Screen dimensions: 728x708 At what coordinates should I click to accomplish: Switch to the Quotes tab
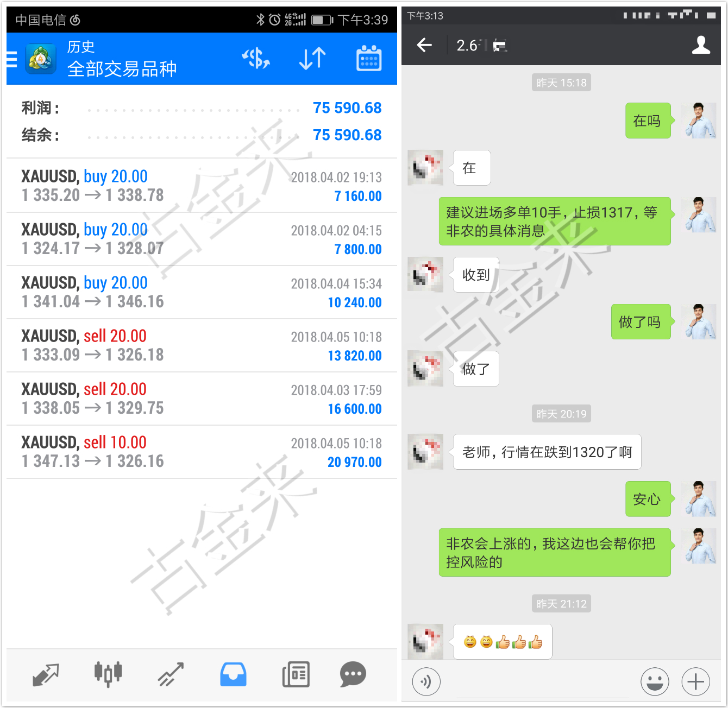pyautogui.click(x=46, y=675)
